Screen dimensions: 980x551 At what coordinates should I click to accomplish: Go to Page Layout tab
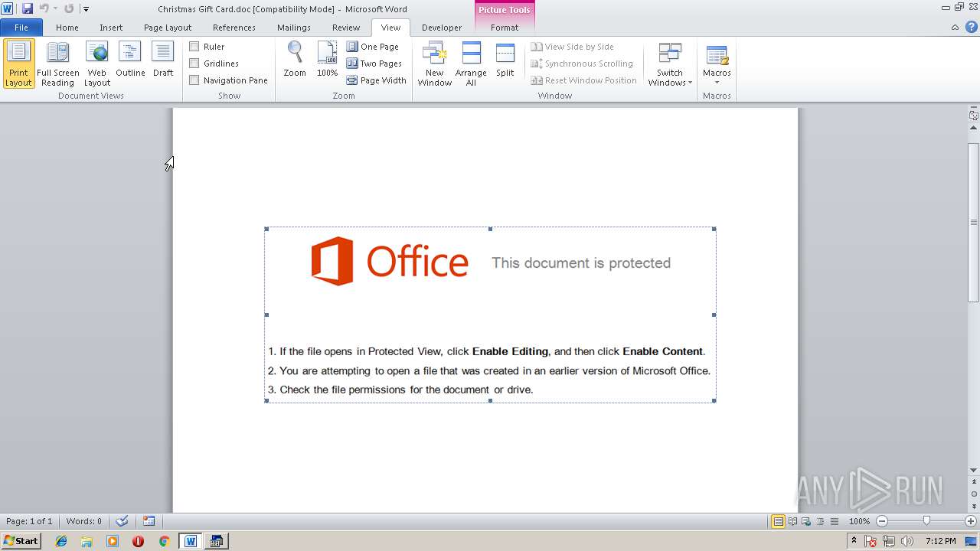click(x=168, y=28)
